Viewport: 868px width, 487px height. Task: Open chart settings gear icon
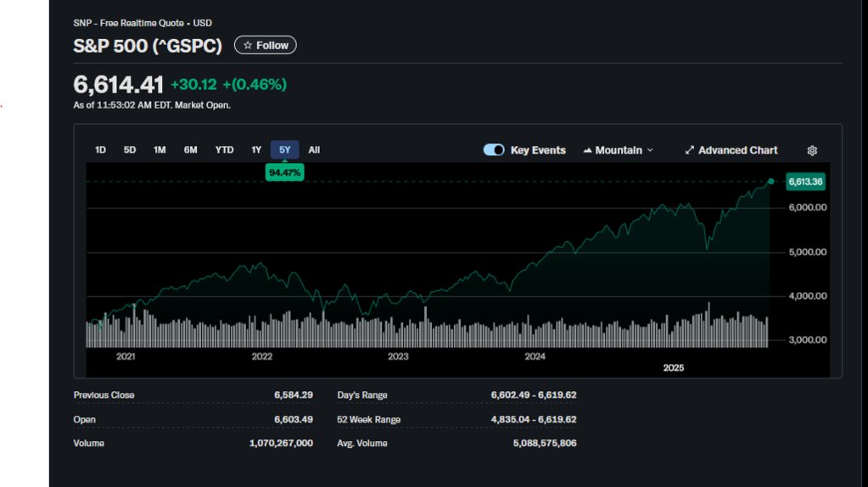coord(812,150)
